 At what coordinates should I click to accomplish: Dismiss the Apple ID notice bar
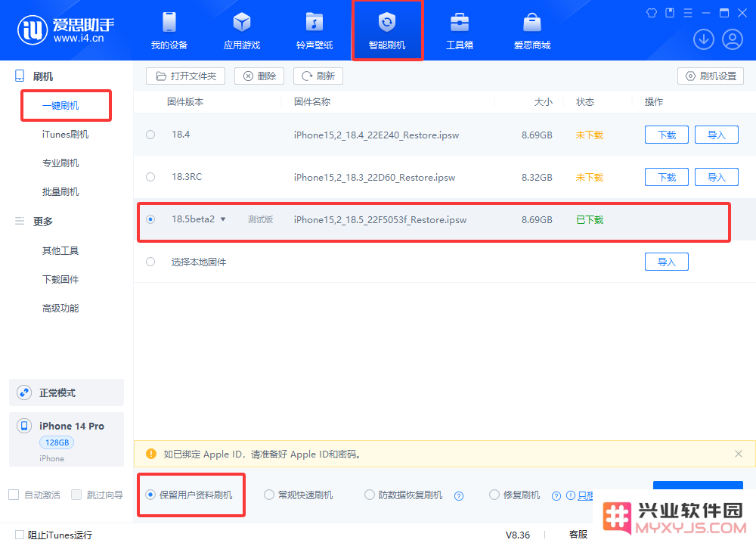click(x=738, y=454)
